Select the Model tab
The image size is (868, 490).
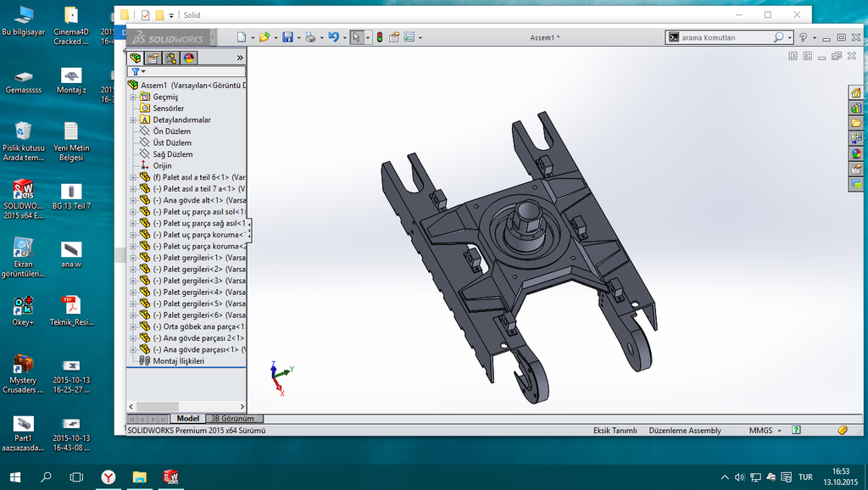click(187, 419)
